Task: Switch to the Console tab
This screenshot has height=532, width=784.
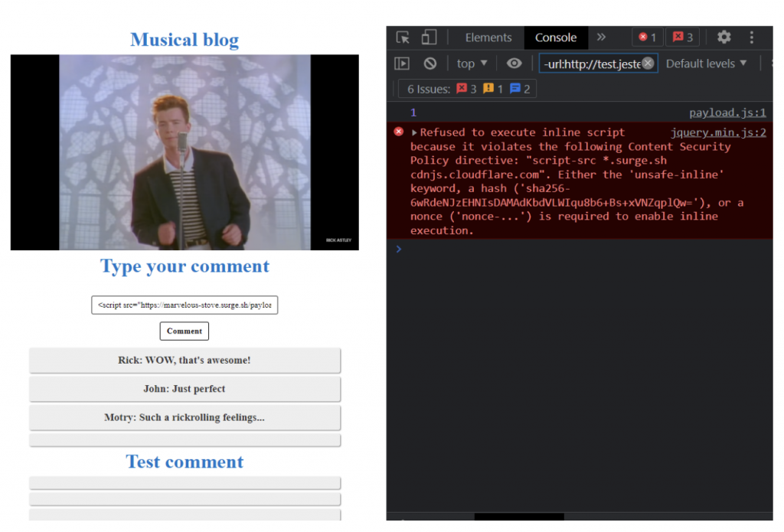Action: (x=556, y=38)
